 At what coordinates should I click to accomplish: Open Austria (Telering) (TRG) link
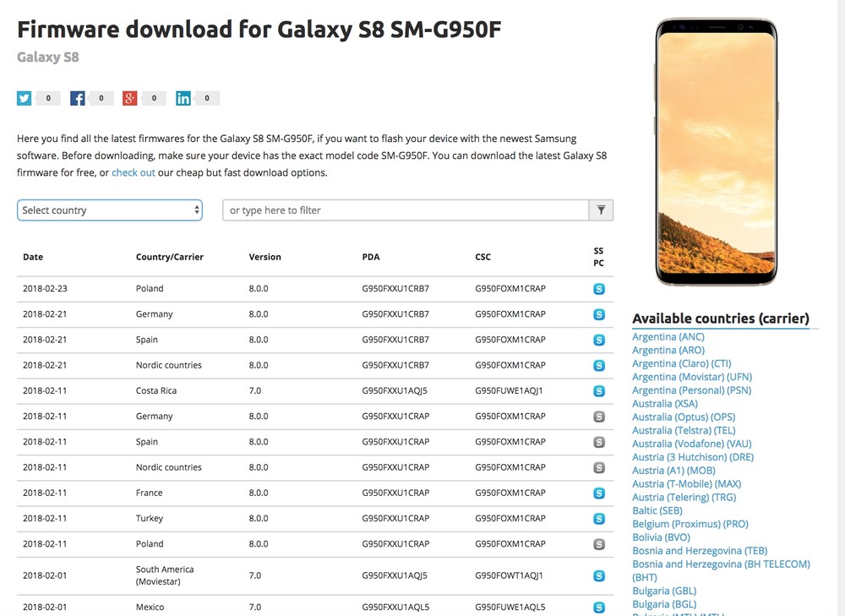(x=684, y=498)
